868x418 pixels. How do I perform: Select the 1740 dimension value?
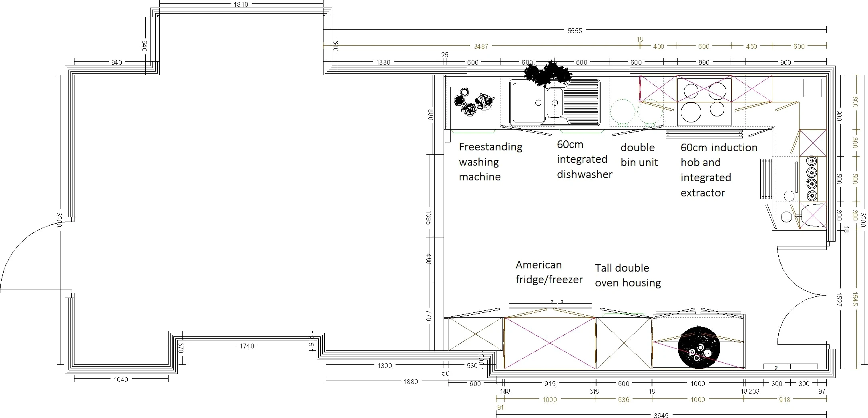coord(247,346)
